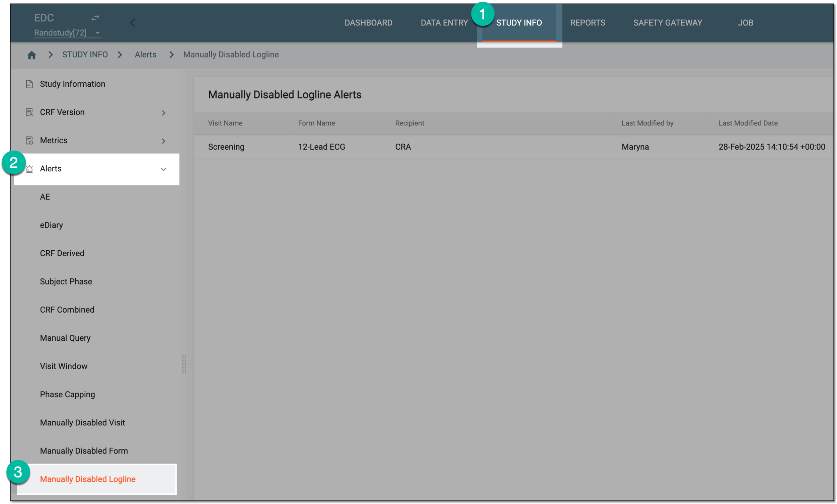Click the 28-Feb-2025 date cell
Image resolution: width=837 pixels, height=504 pixels.
772,147
